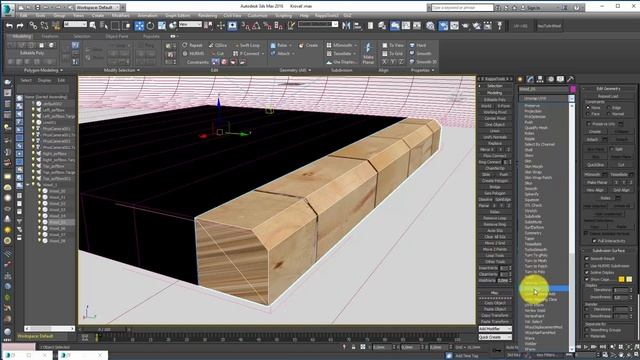The width and height of the screenshot is (640, 360).
Task: Click Remove Loop in RappaTools panel
Action: click(x=495, y=218)
